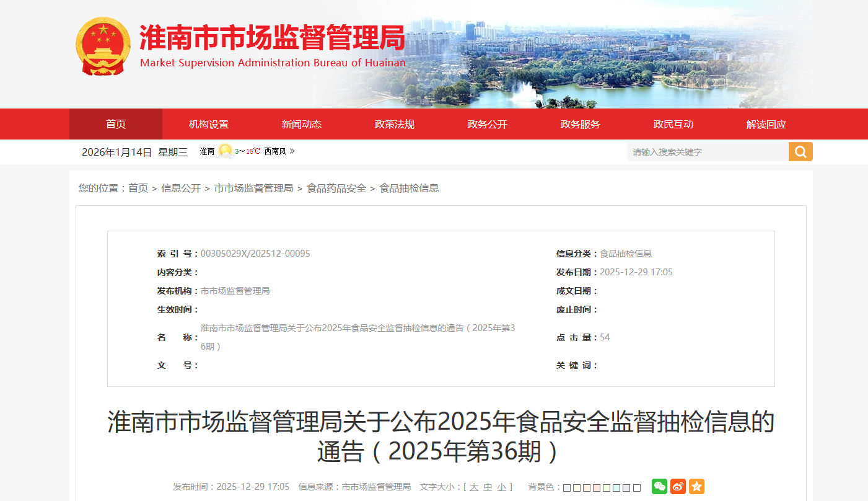
Task: Share the article via the Weibo icon
Action: point(678,487)
